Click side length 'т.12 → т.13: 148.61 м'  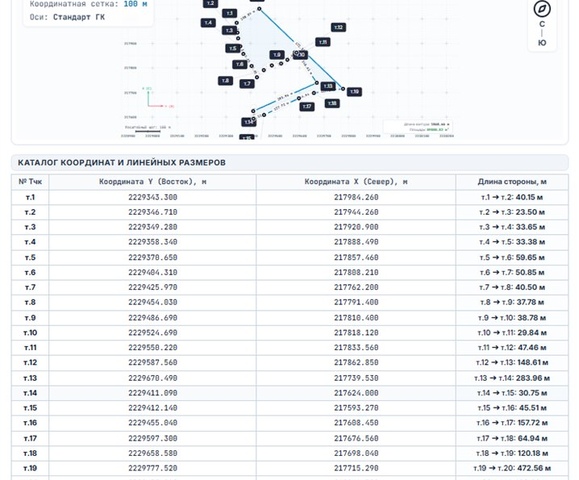pos(512,363)
